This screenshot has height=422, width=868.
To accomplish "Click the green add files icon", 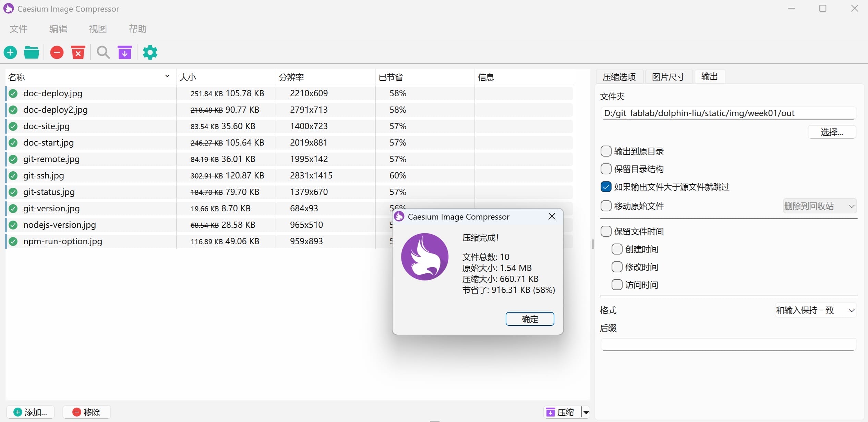I will [10, 52].
